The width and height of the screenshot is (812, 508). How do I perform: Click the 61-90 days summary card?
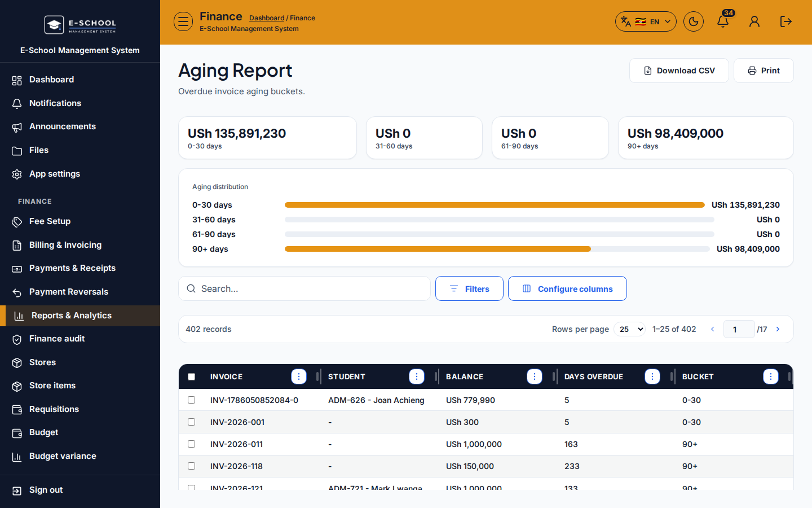[x=550, y=138]
